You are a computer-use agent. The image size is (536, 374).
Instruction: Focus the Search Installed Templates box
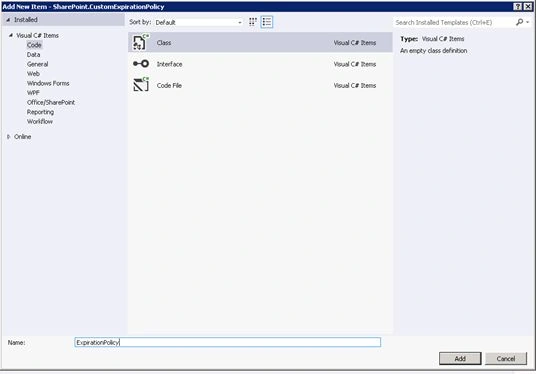tap(454, 22)
